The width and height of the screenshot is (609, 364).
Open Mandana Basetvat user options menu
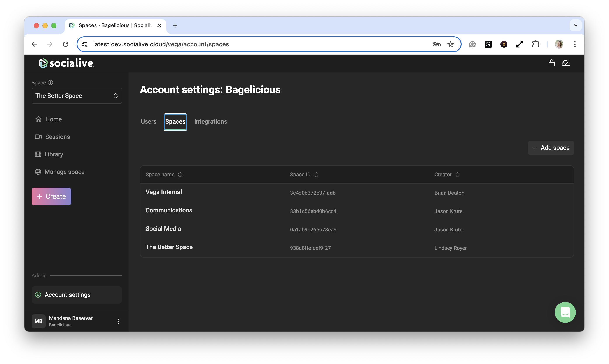point(119,321)
